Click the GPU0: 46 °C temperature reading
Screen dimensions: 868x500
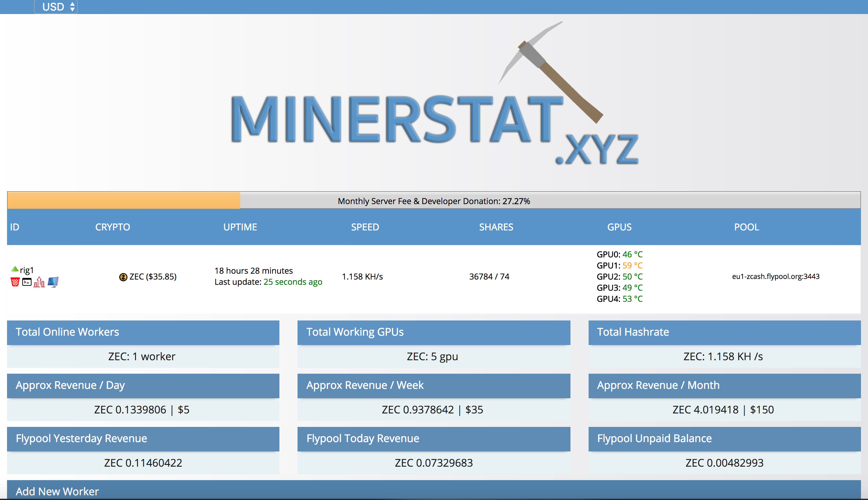(620, 254)
